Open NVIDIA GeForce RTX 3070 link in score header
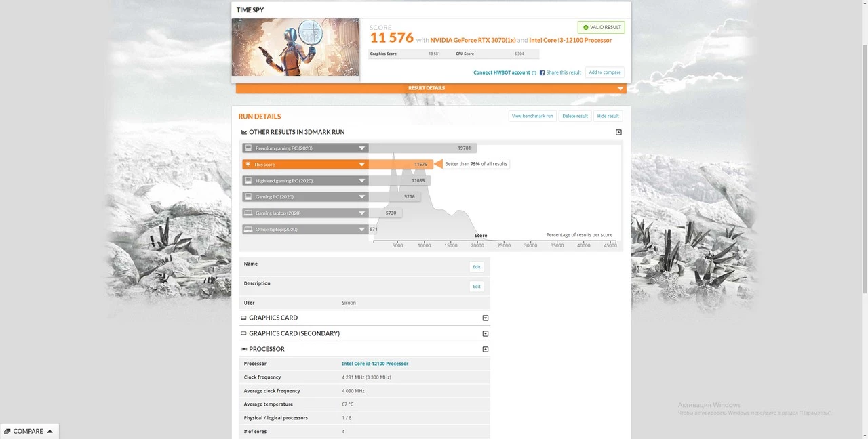868x439 pixels. tap(472, 40)
